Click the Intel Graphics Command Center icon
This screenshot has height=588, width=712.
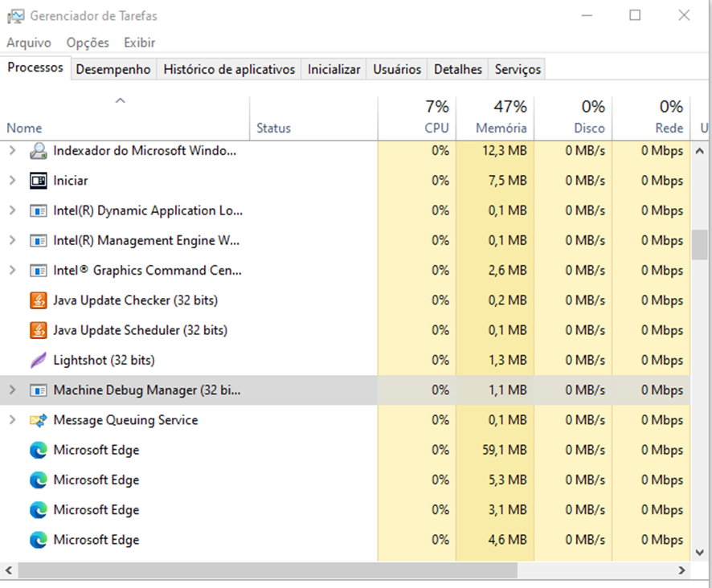[38, 271]
